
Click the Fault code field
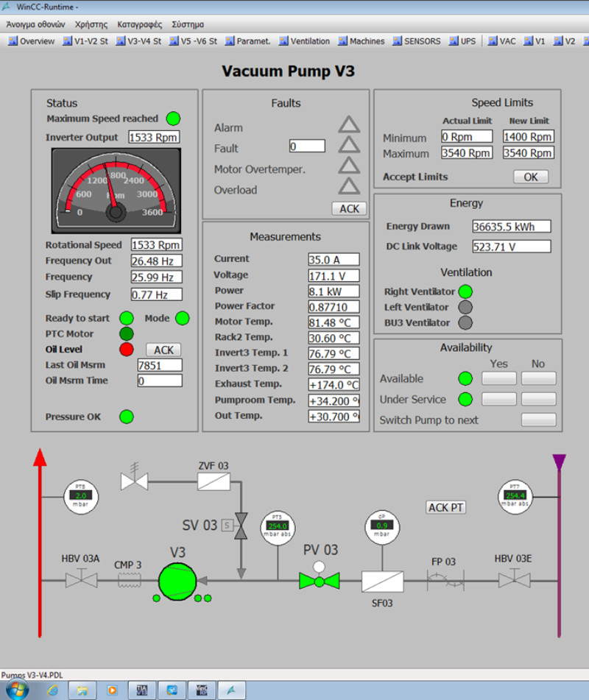coord(307,146)
